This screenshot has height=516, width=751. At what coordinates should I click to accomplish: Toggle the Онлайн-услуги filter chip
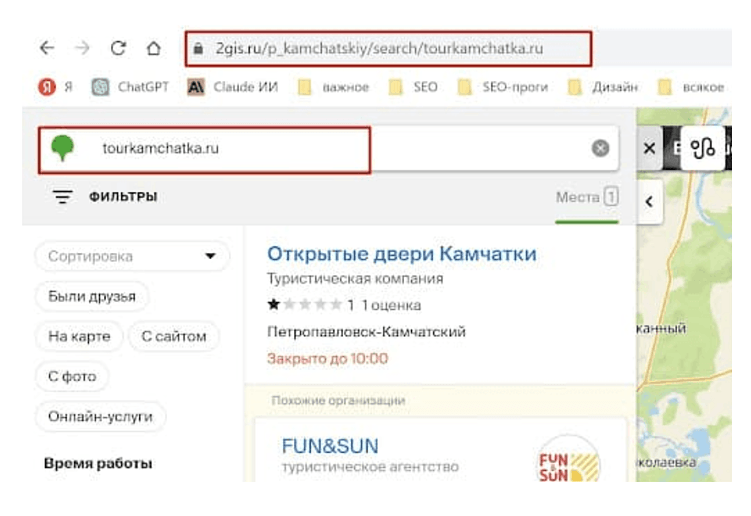tap(101, 416)
